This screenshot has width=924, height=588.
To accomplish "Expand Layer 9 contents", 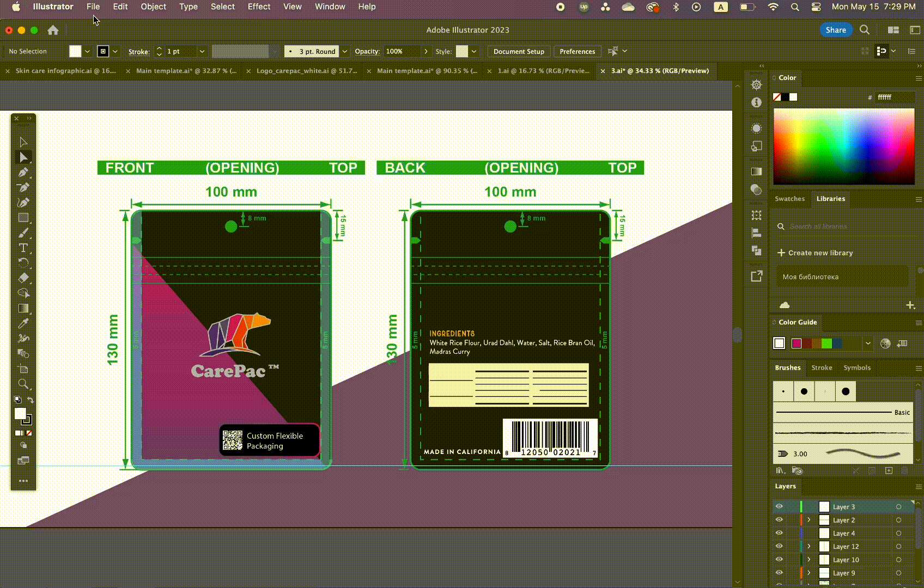I will point(809,573).
